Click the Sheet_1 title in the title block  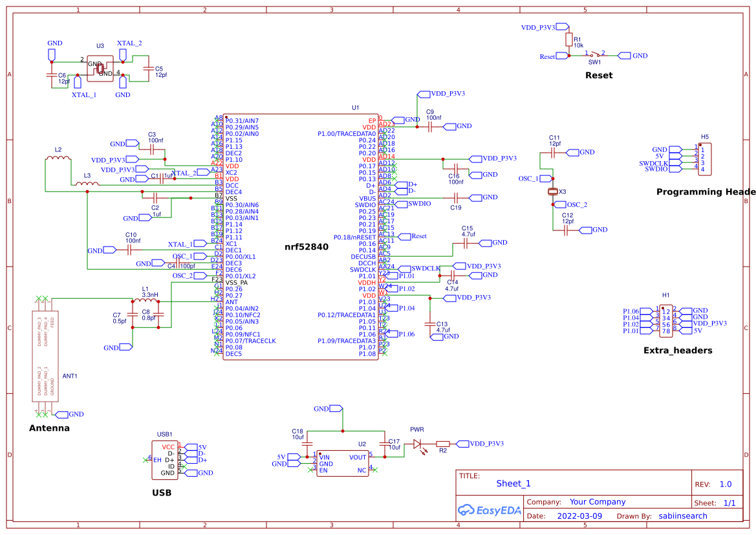click(513, 483)
